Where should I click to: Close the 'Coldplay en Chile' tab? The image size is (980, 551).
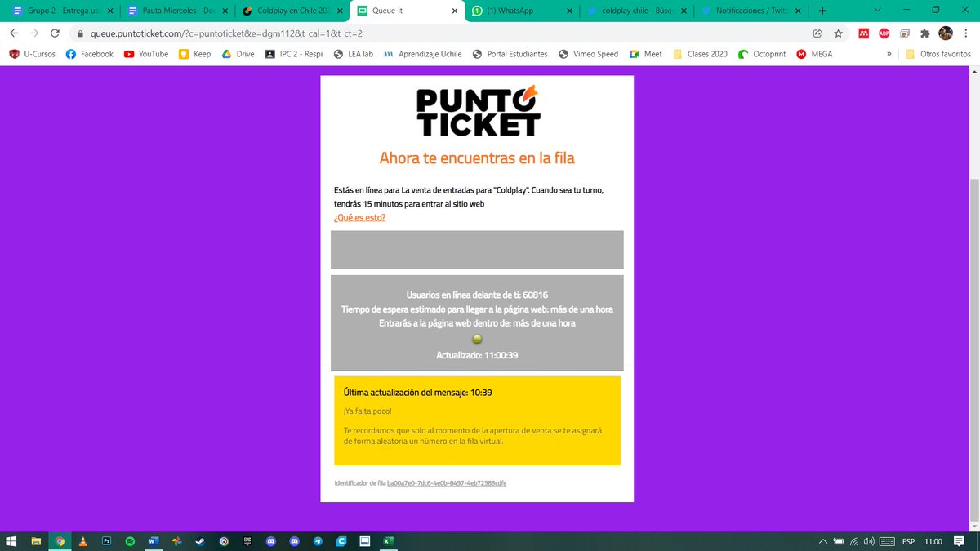pos(340,11)
